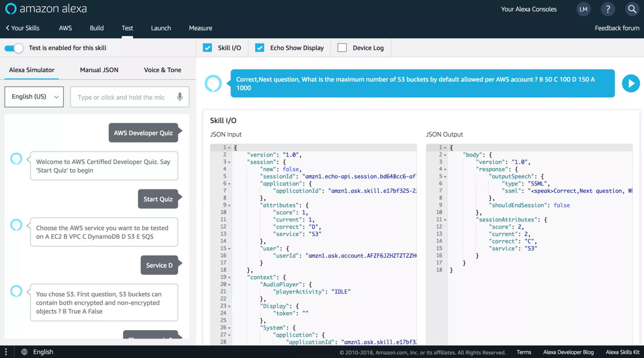The height and width of the screenshot is (358, 644).
Task: Open the Feedback forum link
Action: click(x=617, y=28)
